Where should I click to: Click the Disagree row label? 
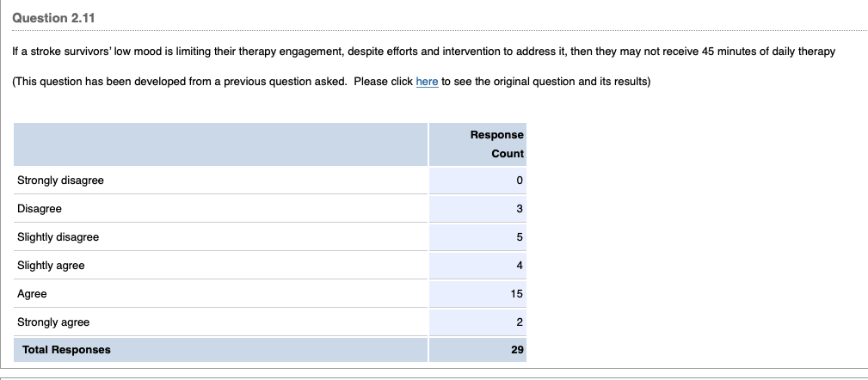[x=40, y=209]
